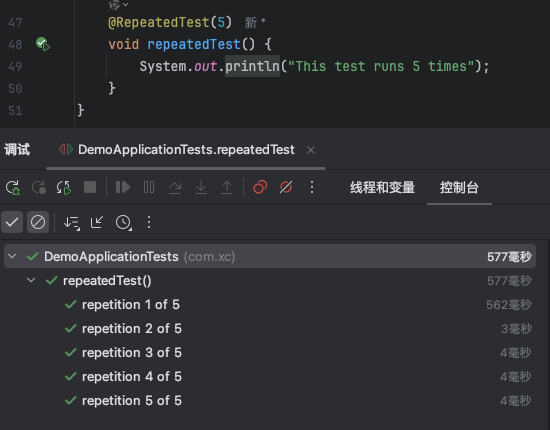The height and width of the screenshot is (430, 550).
Task: Click the rerun debug test icon
Action: pyautogui.click(x=13, y=187)
